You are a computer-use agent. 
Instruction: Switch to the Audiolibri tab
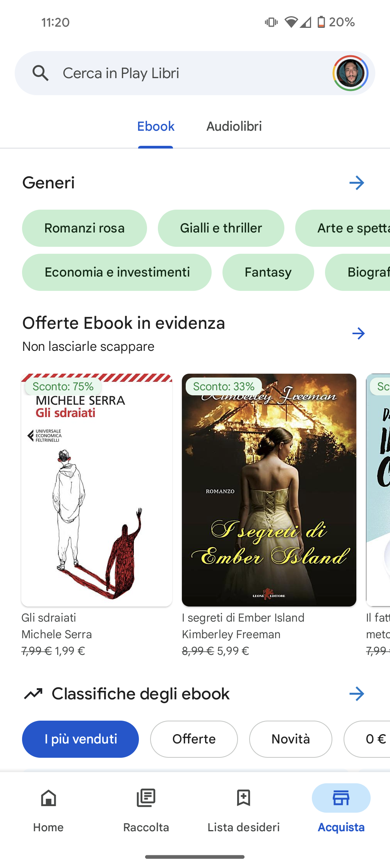(x=234, y=126)
